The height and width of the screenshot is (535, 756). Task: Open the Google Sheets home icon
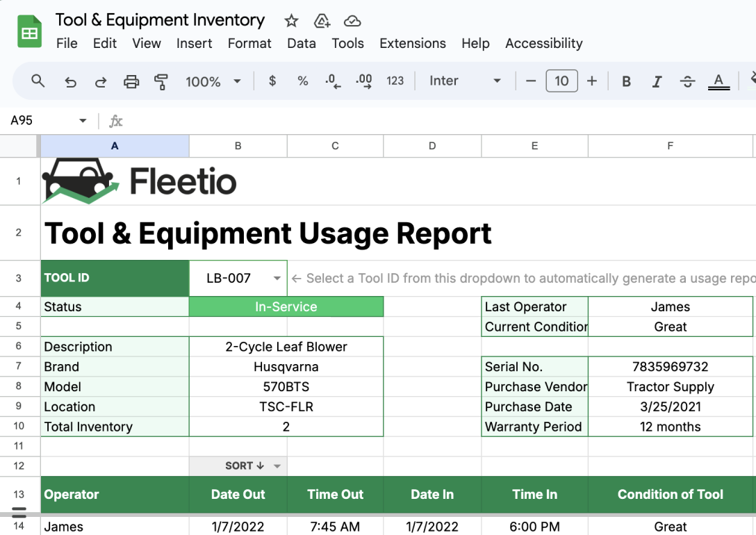tap(29, 32)
